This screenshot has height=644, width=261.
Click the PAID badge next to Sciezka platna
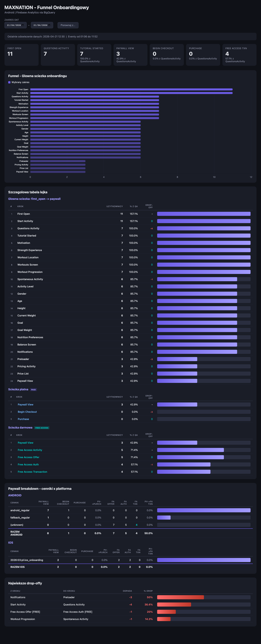34,390
